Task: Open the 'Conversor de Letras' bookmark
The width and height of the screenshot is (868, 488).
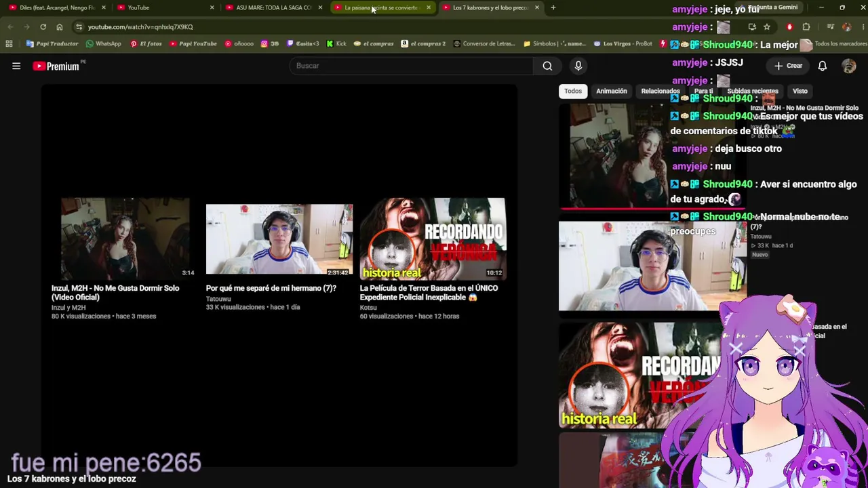Action: coord(484,44)
